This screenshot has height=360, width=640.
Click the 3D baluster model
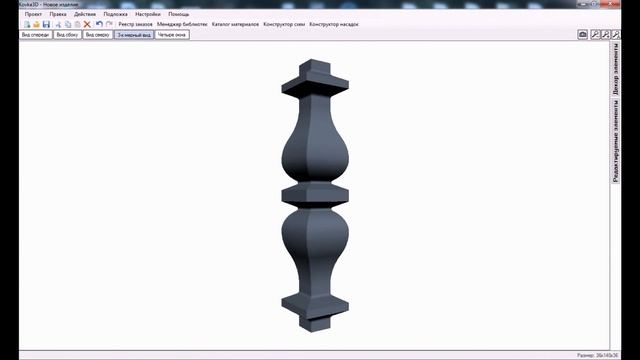pos(315,196)
